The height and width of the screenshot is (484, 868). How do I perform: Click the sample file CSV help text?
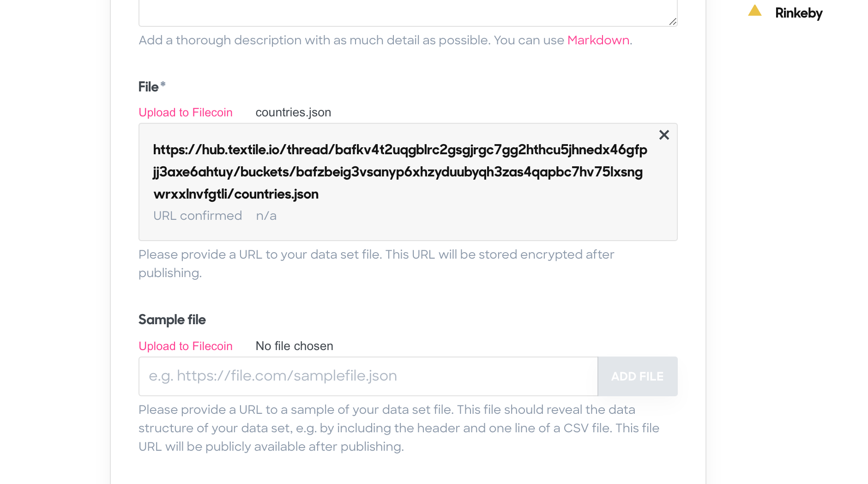(399, 428)
